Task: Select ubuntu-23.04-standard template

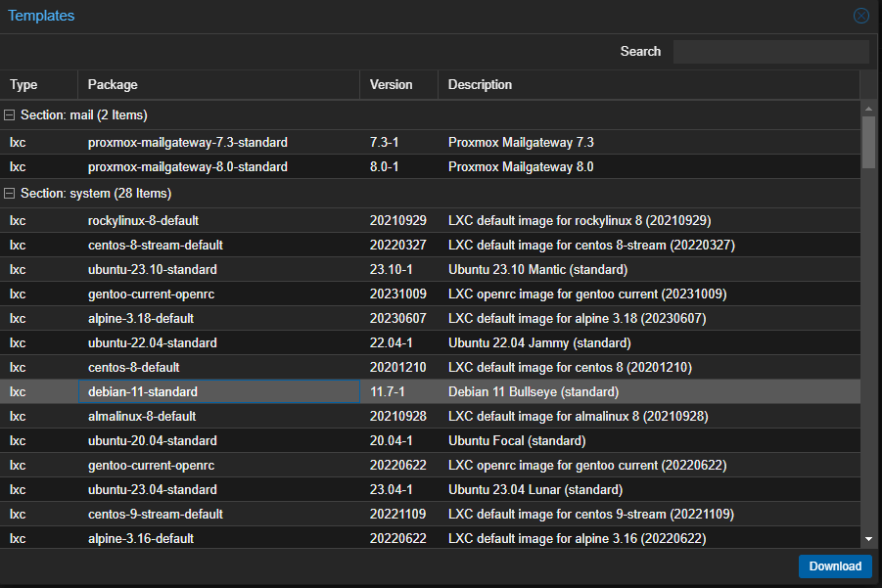Action: [x=430, y=489]
